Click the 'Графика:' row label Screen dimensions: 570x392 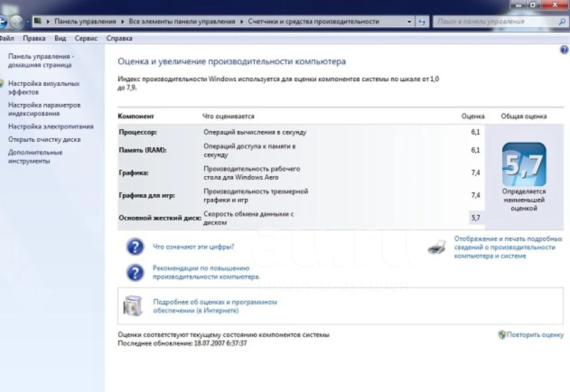click(x=133, y=173)
